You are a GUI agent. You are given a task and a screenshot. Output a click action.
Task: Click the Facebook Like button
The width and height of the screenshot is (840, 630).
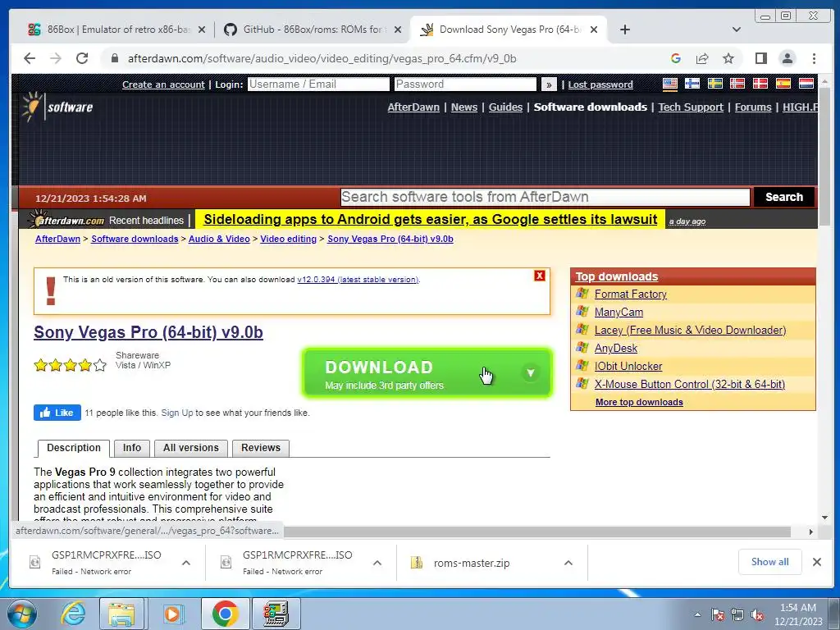(x=57, y=413)
